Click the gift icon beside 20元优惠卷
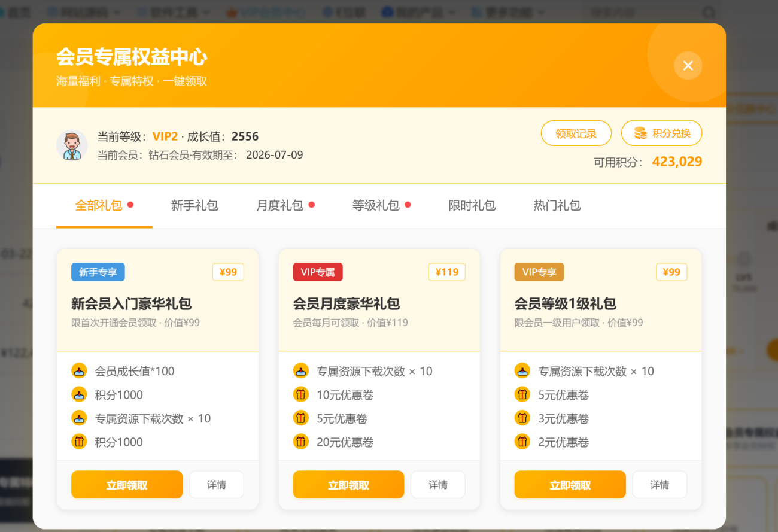The width and height of the screenshot is (778, 532). [300, 442]
